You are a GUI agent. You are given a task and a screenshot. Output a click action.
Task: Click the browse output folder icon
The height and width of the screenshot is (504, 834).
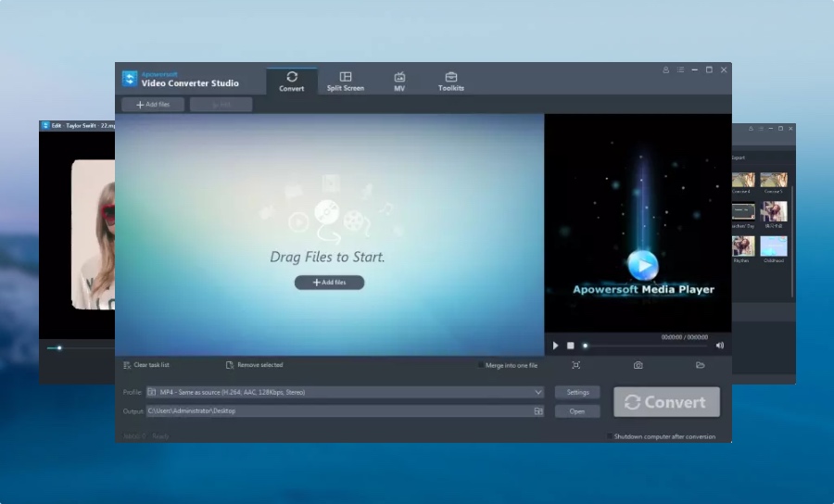tap(538, 411)
